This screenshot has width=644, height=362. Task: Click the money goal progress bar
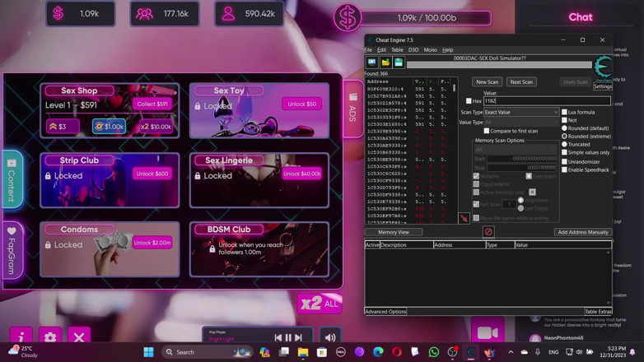pyautogui.click(x=426, y=17)
